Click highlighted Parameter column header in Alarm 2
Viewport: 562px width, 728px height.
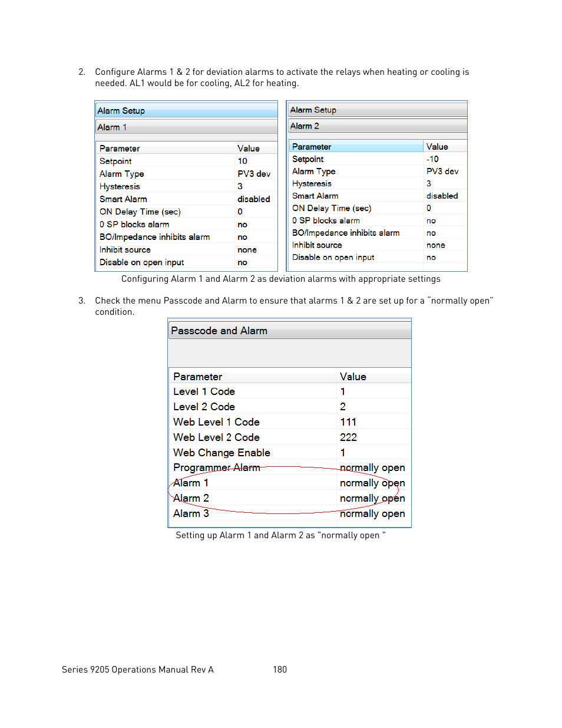[x=356, y=147]
